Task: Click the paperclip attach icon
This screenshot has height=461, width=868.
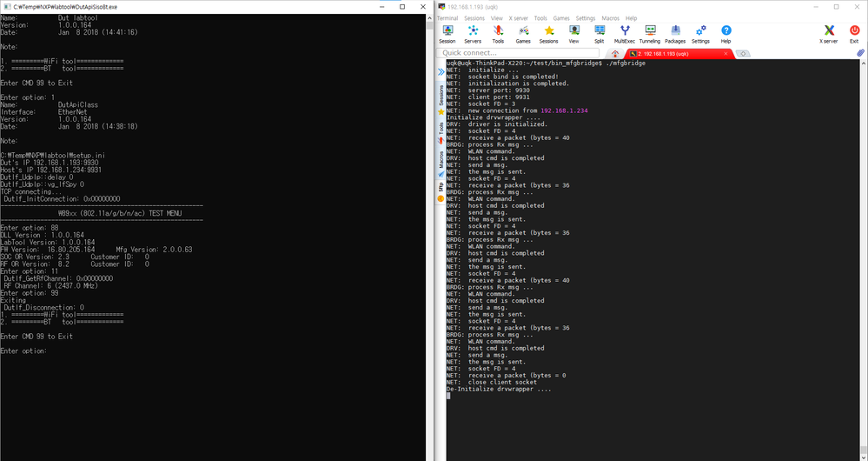Action: click(x=860, y=53)
